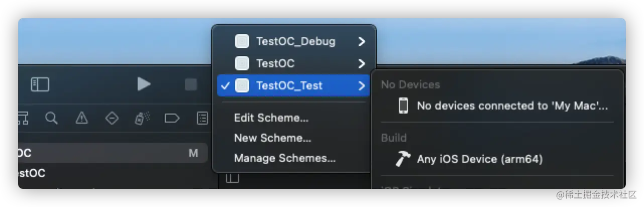Choose Edit Scheme… from the menu

(271, 118)
